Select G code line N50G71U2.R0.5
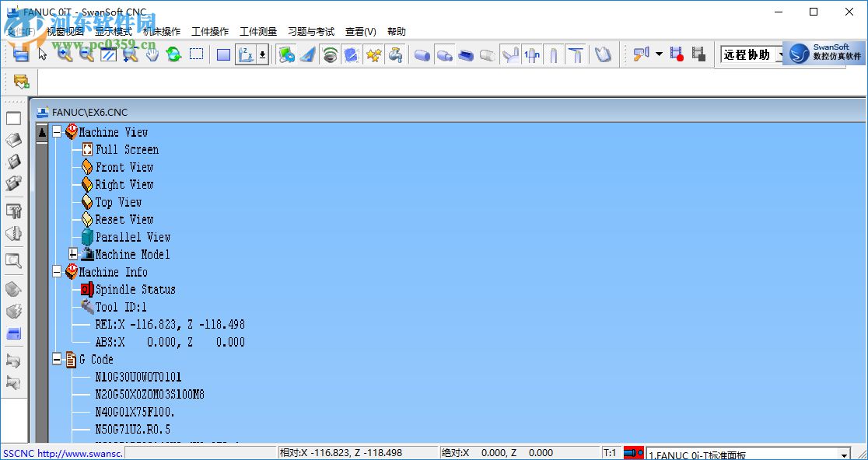 pos(133,430)
